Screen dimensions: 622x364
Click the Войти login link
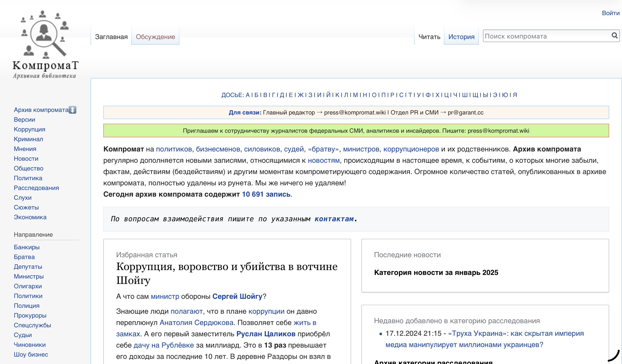pos(611,13)
